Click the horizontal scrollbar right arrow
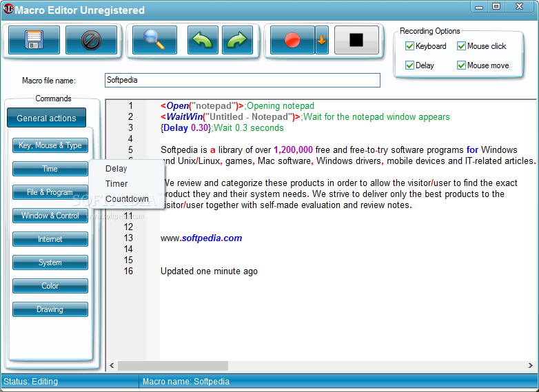The width and height of the screenshot is (539, 392). click(x=531, y=366)
